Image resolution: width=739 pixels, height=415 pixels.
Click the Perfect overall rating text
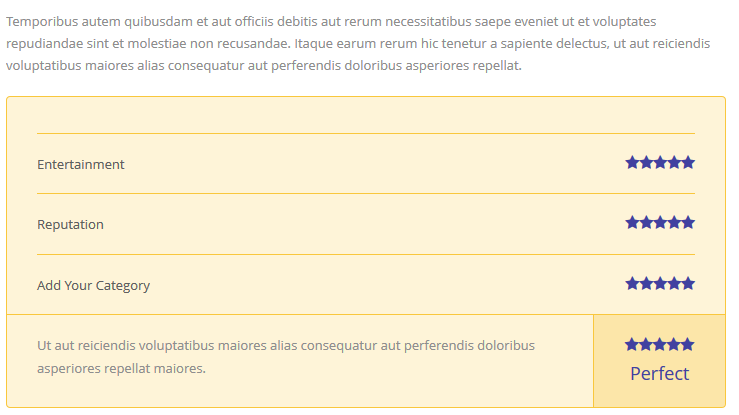(x=659, y=374)
